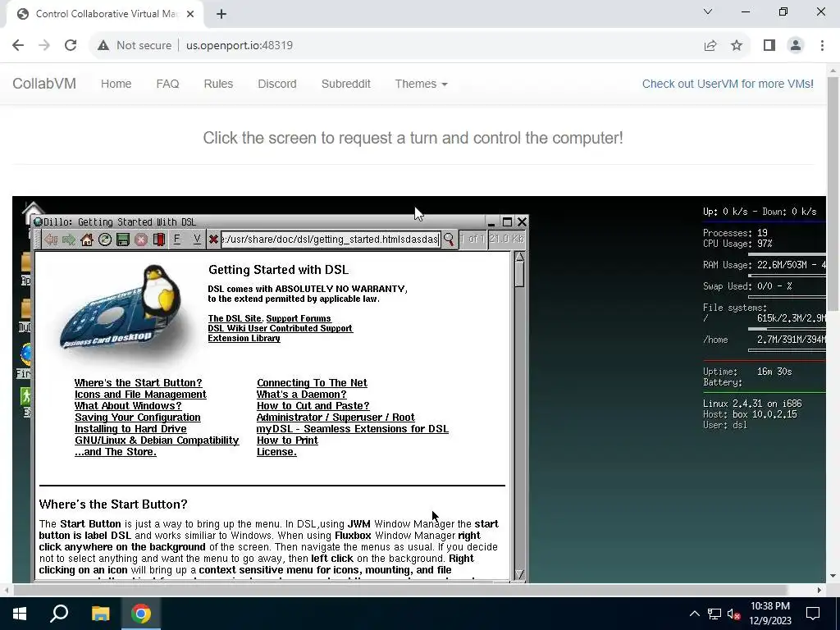Follow Connecting To The Net link
This screenshot has width=840, height=630.
312,383
